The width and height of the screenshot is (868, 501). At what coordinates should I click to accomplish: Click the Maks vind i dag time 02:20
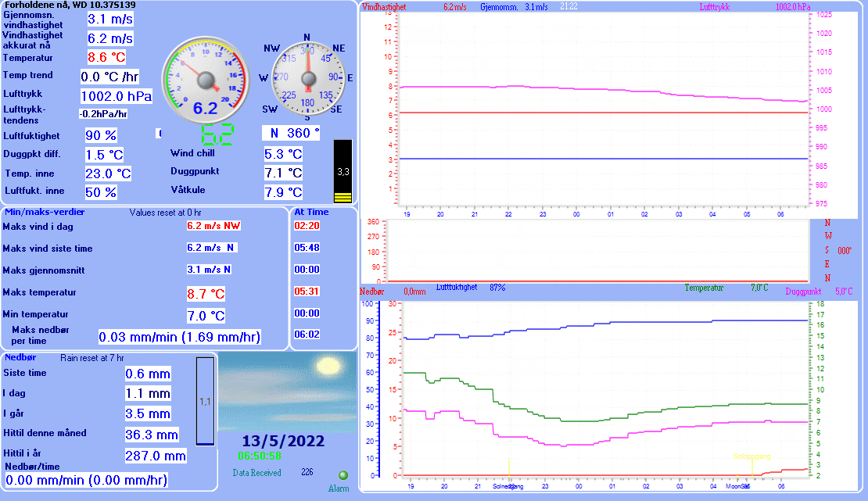(305, 226)
